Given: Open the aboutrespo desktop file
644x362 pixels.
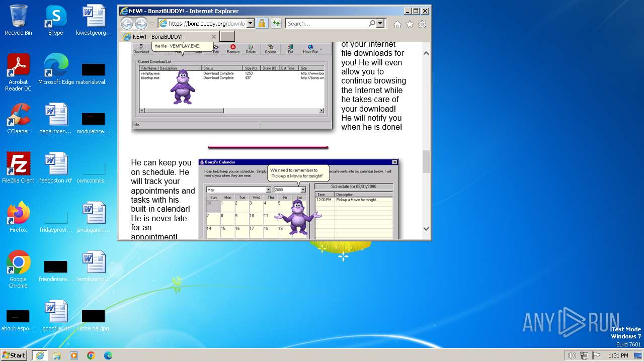Looking at the screenshot, I should (18, 319).
